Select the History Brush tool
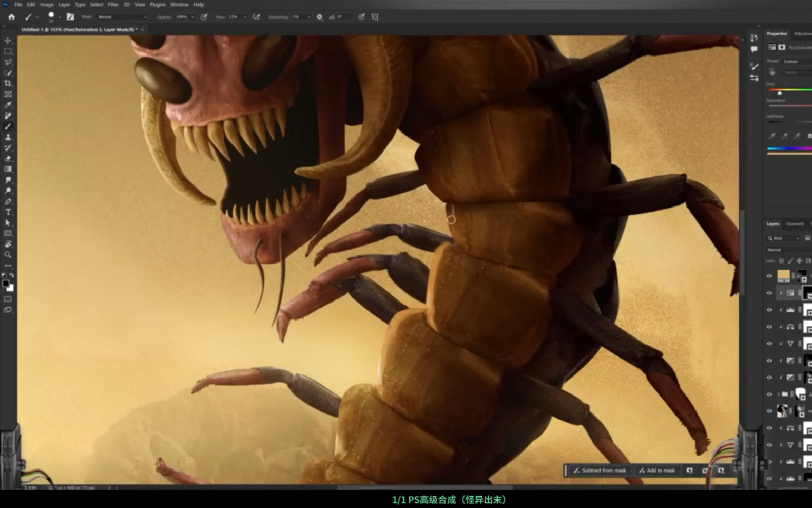The width and height of the screenshot is (812, 508). (x=8, y=148)
